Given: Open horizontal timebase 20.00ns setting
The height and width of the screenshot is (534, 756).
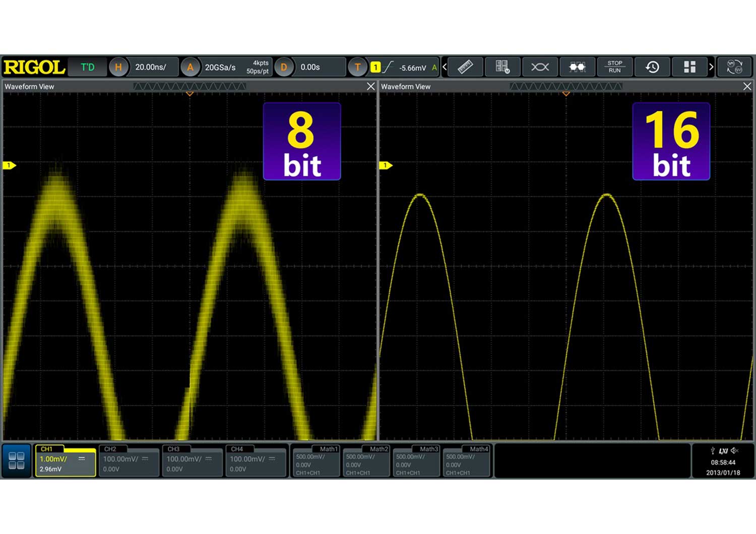Looking at the screenshot, I should click(150, 67).
